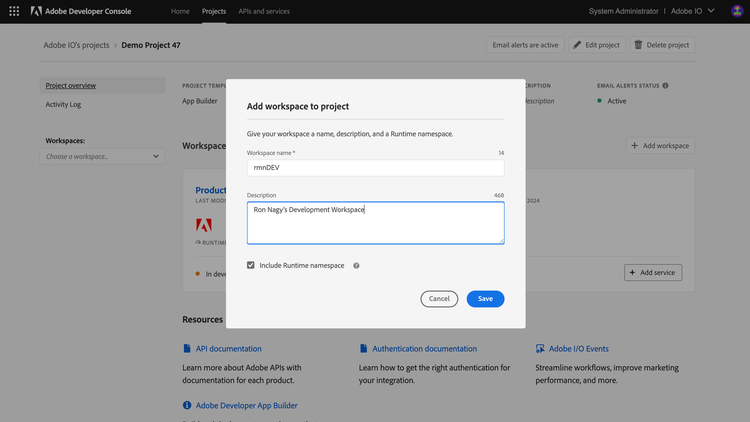
Task: Open the Activity Log page
Action: pyautogui.click(x=64, y=104)
